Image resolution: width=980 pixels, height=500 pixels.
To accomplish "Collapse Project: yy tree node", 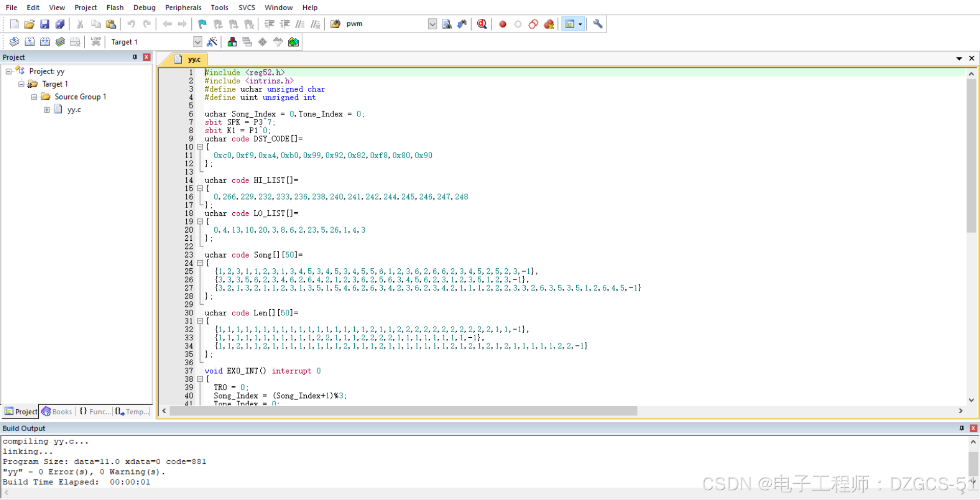I will point(9,71).
